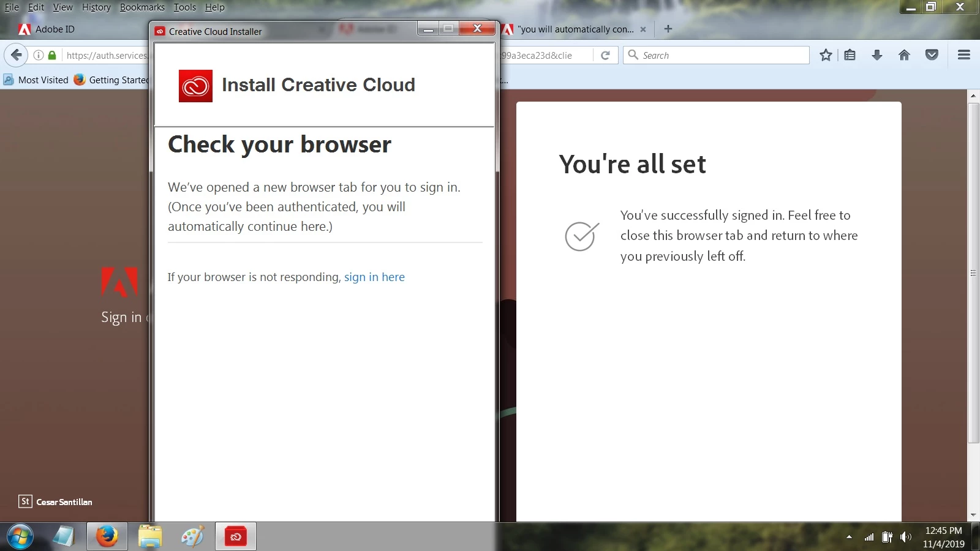Open the notepad-style app in taskbar
The width and height of the screenshot is (980, 551).
[x=64, y=537]
